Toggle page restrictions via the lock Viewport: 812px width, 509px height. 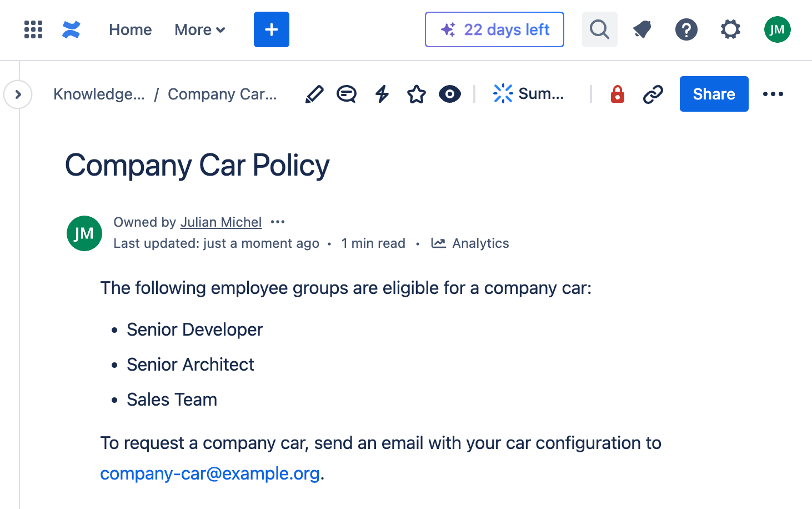coord(617,94)
